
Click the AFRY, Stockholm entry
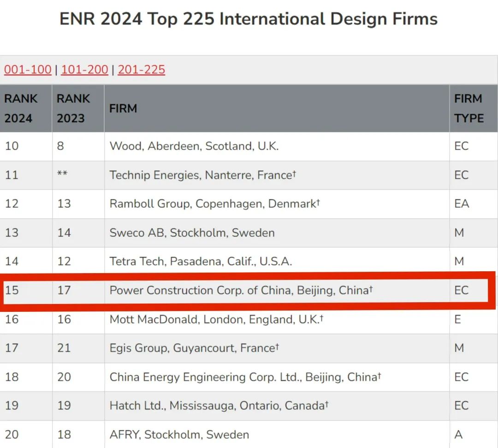click(179, 435)
